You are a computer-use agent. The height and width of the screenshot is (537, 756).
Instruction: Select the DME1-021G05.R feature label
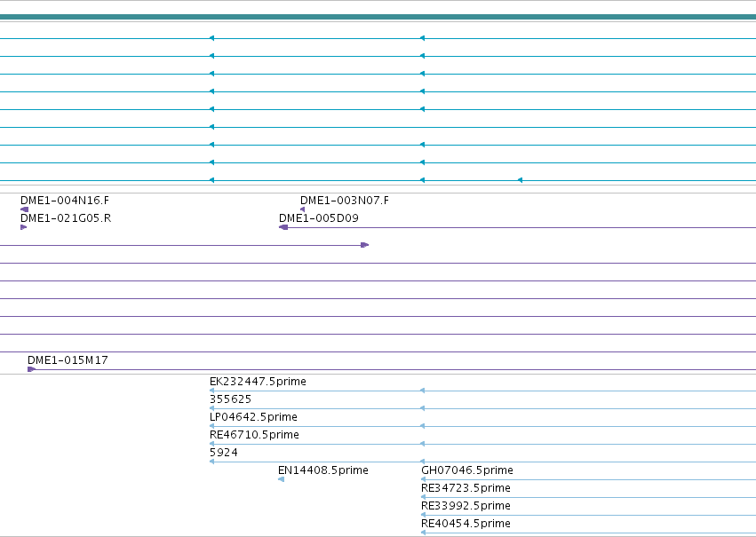point(66,218)
